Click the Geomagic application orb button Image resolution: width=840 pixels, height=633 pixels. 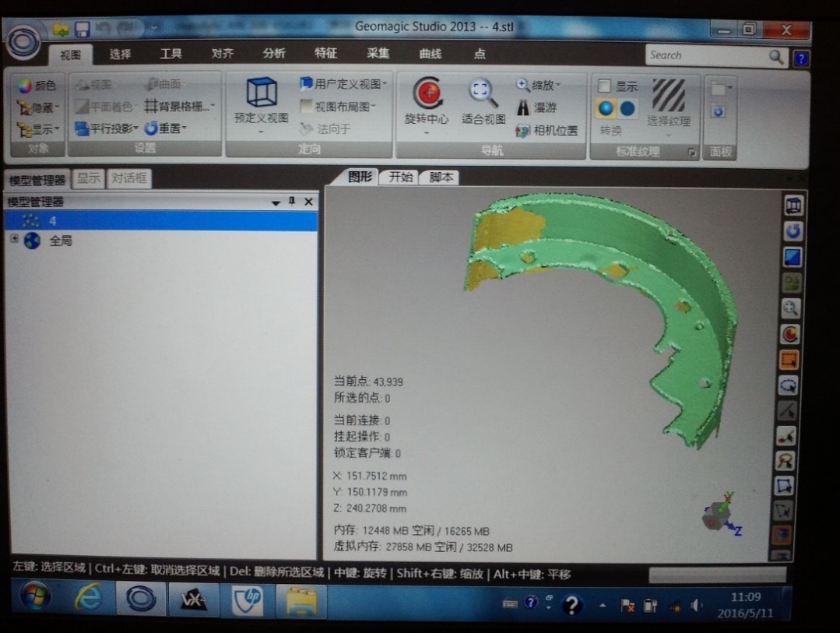click(x=24, y=40)
